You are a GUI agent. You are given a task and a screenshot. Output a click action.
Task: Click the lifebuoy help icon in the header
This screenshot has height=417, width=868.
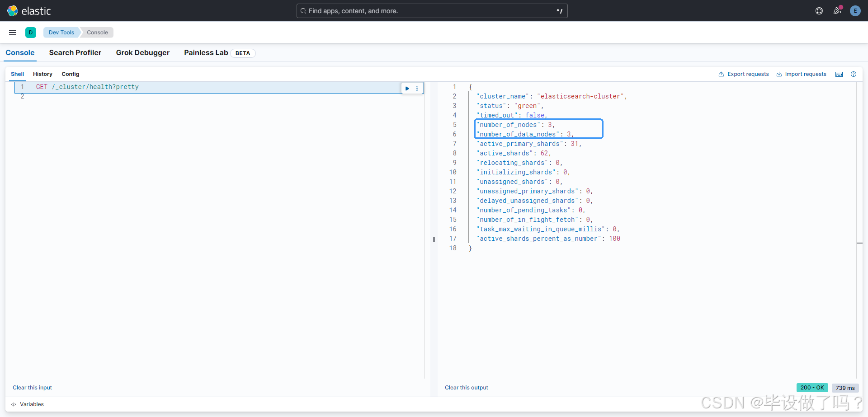819,10
